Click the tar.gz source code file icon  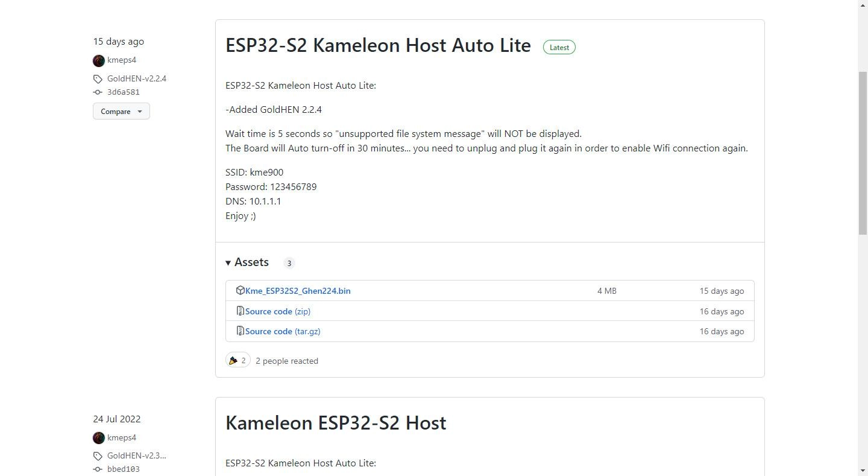click(240, 331)
